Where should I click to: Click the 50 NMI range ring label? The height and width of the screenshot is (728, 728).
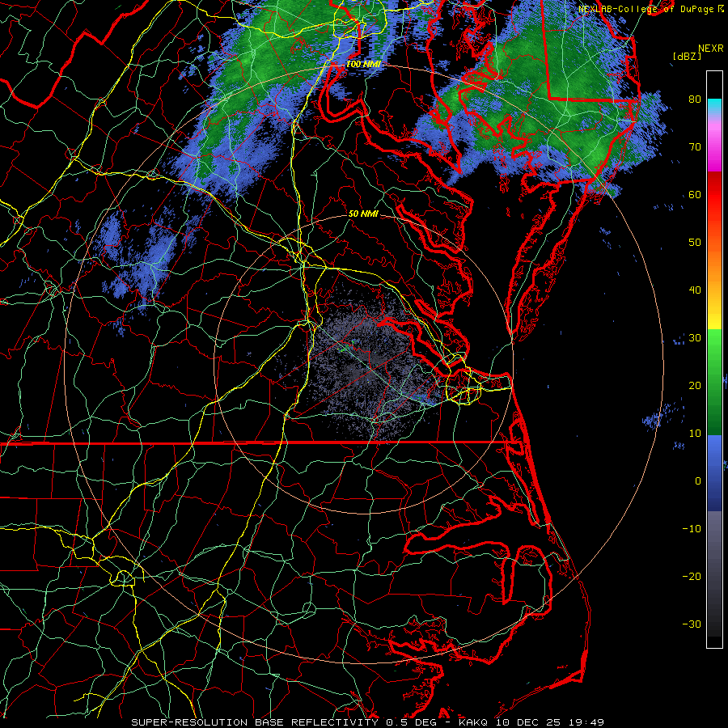point(363,214)
